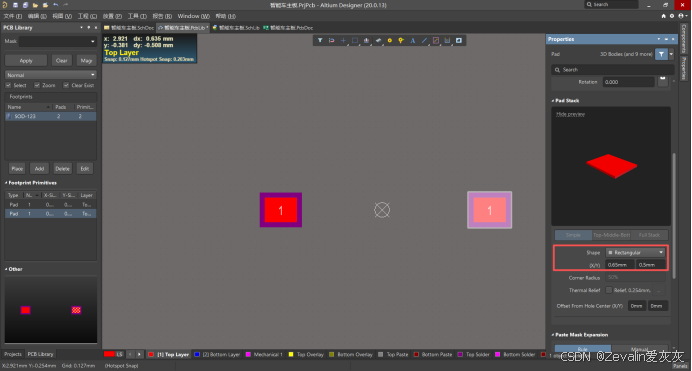692x371 pixels.
Task: Switch to the .PcbDoc document tab
Action: 288,27
